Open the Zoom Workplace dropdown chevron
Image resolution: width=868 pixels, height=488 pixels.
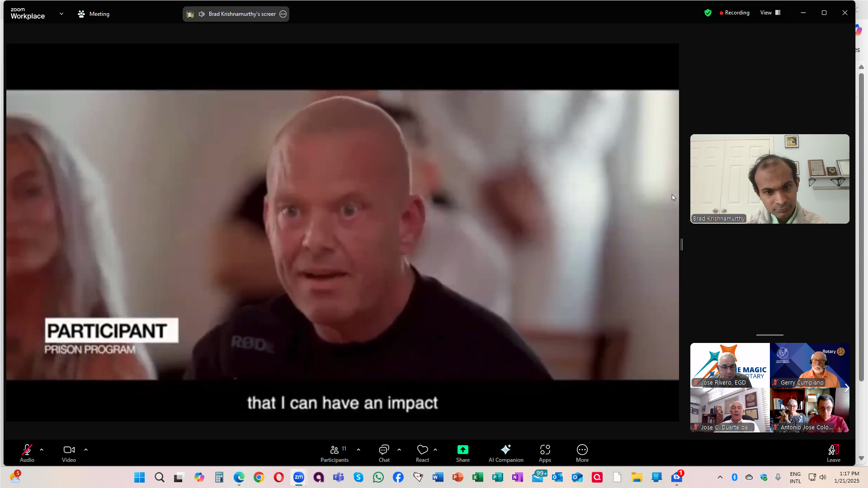[x=61, y=14]
